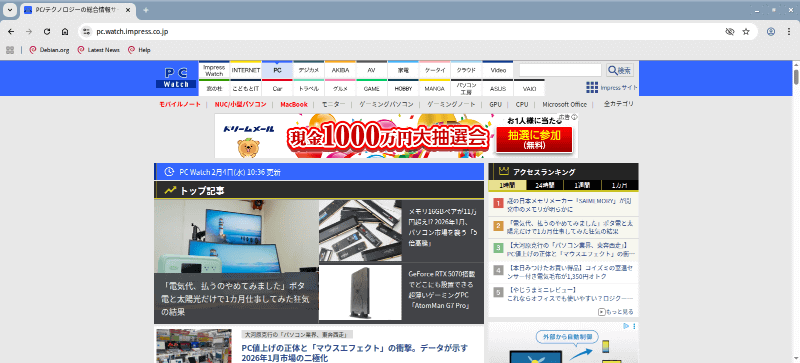
Task: Click the PC Watch site logo
Action: pos(176,78)
